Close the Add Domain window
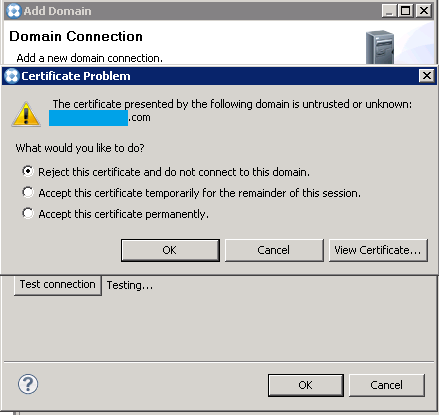The height and width of the screenshot is (415, 439). 424,11
